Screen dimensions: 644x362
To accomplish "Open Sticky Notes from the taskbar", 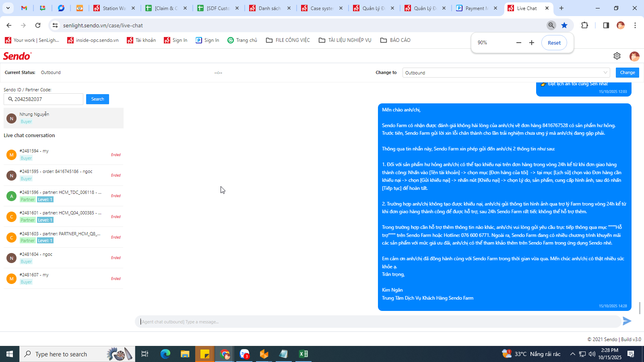I will click(205, 354).
